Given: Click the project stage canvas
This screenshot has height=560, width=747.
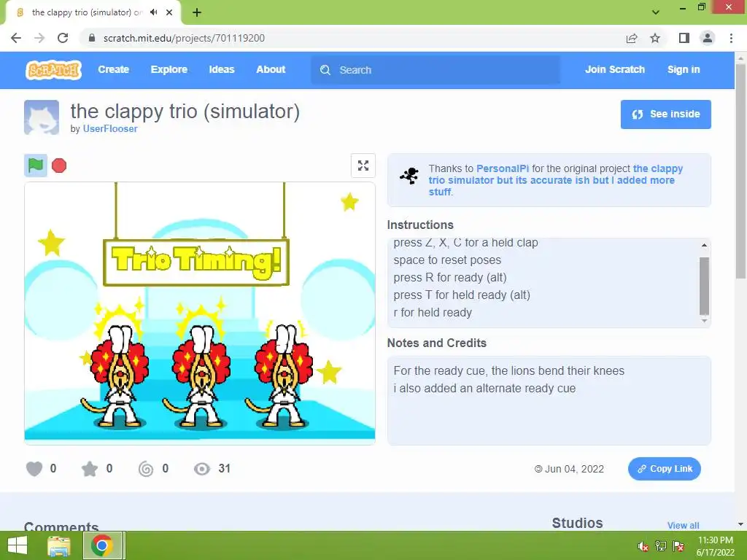Looking at the screenshot, I should tap(200, 314).
